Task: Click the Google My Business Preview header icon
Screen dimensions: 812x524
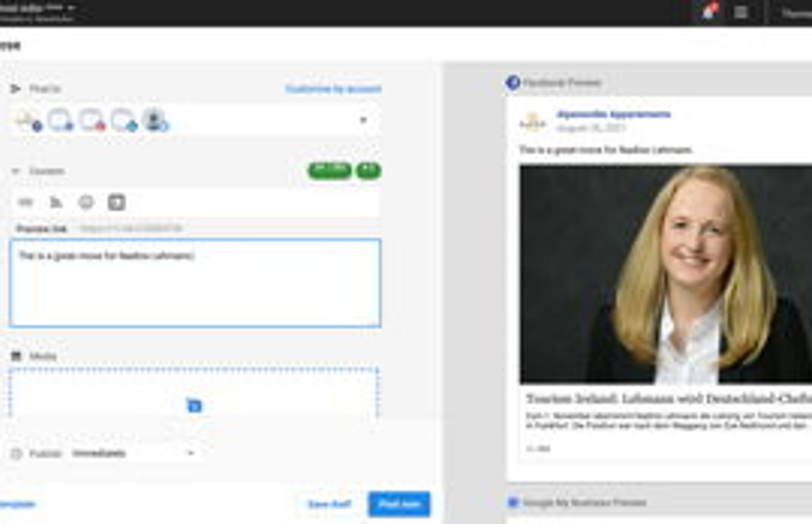Action: (513, 502)
